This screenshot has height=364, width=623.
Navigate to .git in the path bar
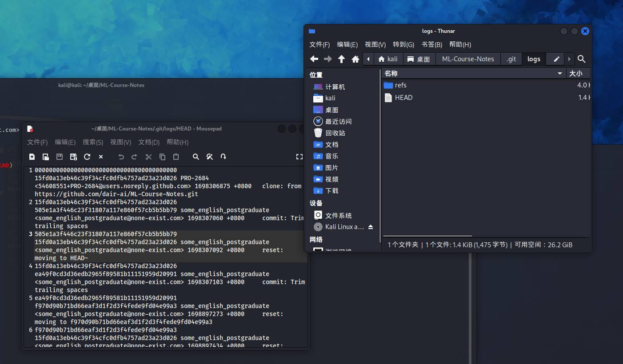511,59
